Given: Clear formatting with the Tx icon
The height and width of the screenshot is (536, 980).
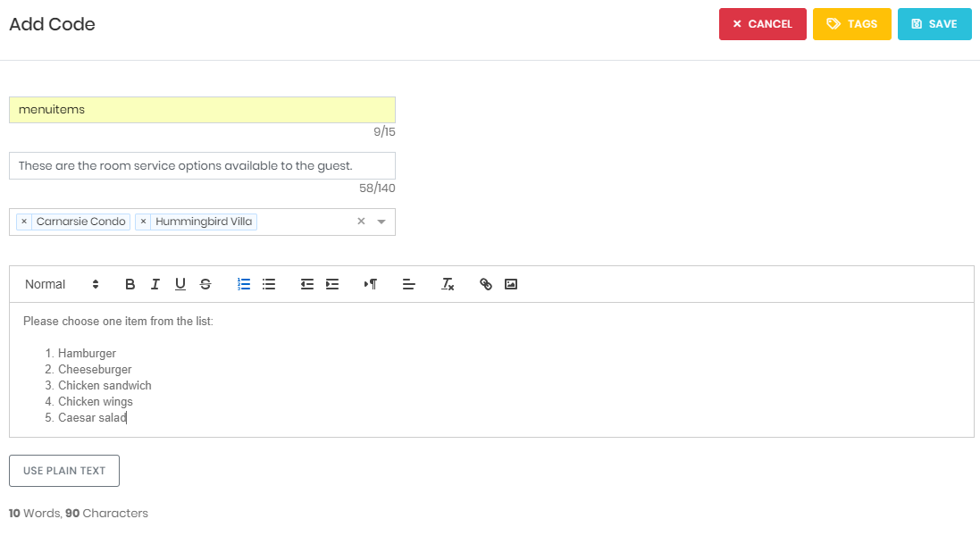Looking at the screenshot, I should pos(448,284).
